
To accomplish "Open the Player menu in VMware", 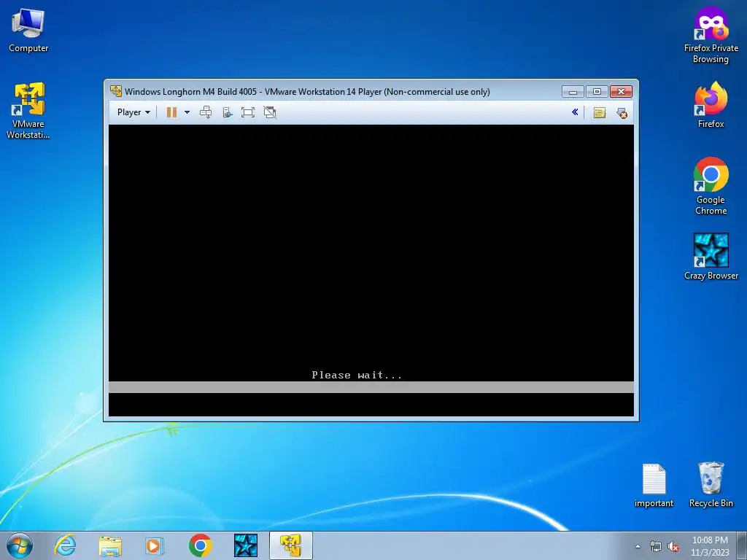I will 133,112.
